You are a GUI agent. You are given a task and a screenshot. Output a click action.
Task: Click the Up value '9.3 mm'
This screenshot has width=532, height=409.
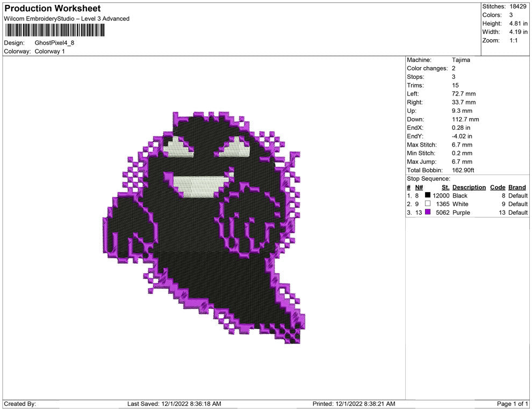pos(462,111)
